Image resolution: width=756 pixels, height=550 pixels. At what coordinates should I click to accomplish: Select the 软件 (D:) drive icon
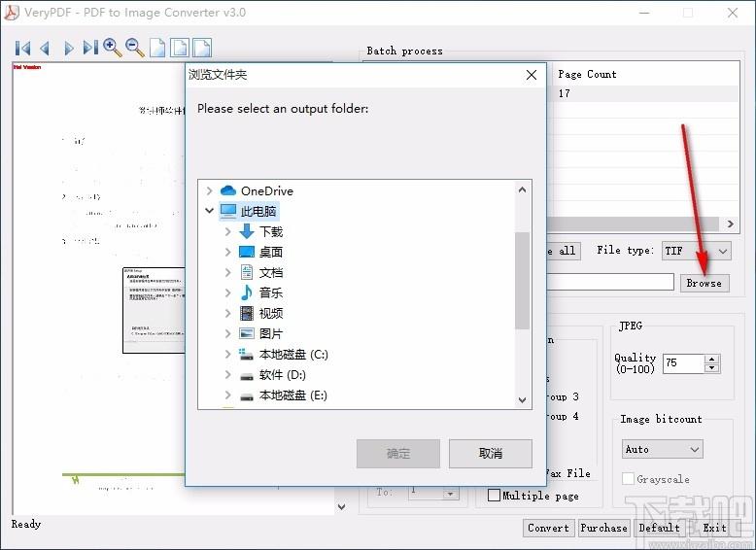[x=247, y=376]
